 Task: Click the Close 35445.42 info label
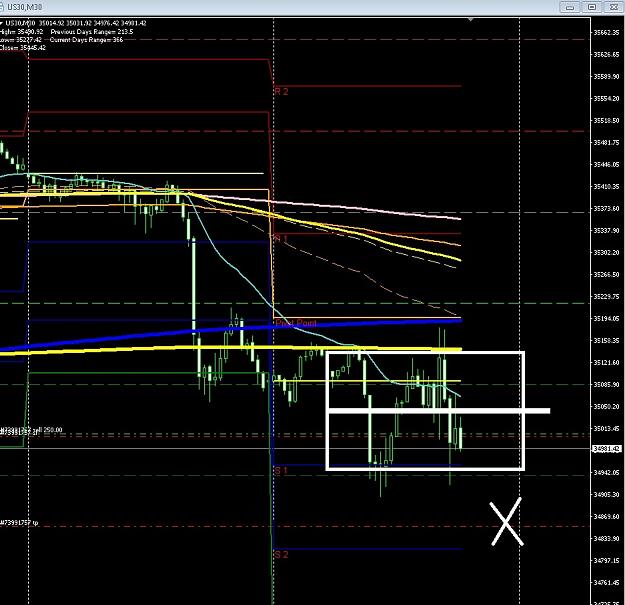23,48
